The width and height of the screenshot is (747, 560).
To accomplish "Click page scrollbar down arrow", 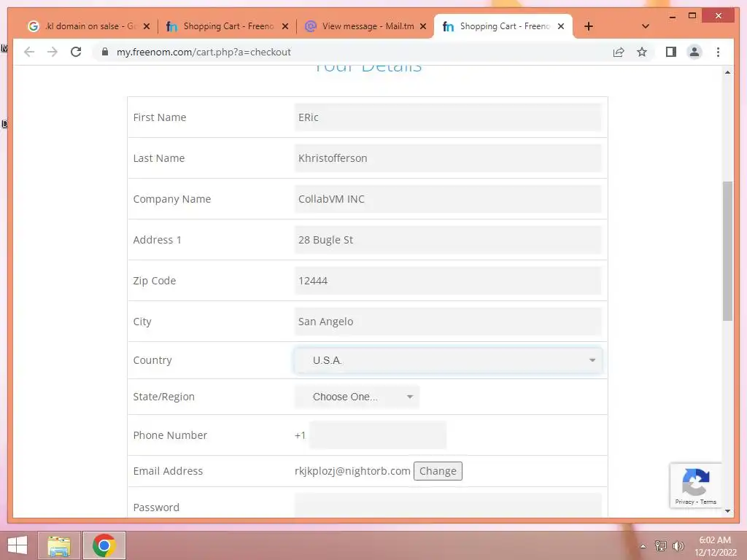I will [x=727, y=511].
